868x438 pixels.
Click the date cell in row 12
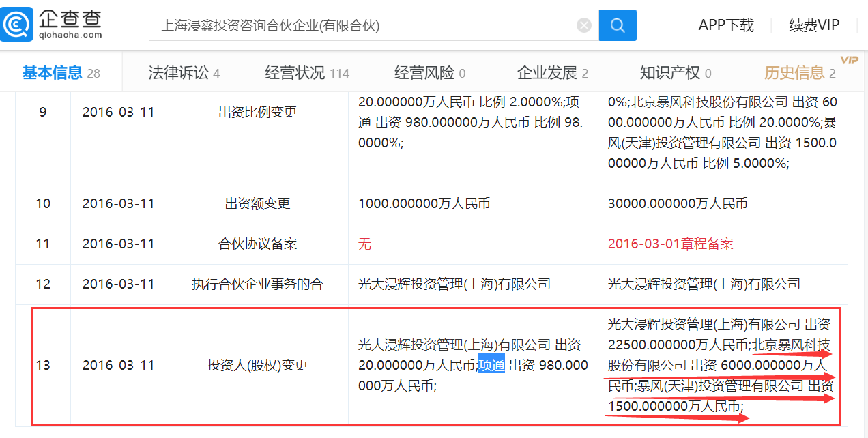tap(119, 284)
